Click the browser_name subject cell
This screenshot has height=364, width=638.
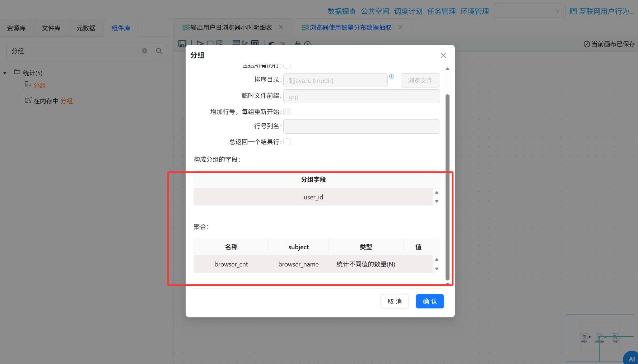pyautogui.click(x=298, y=264)
